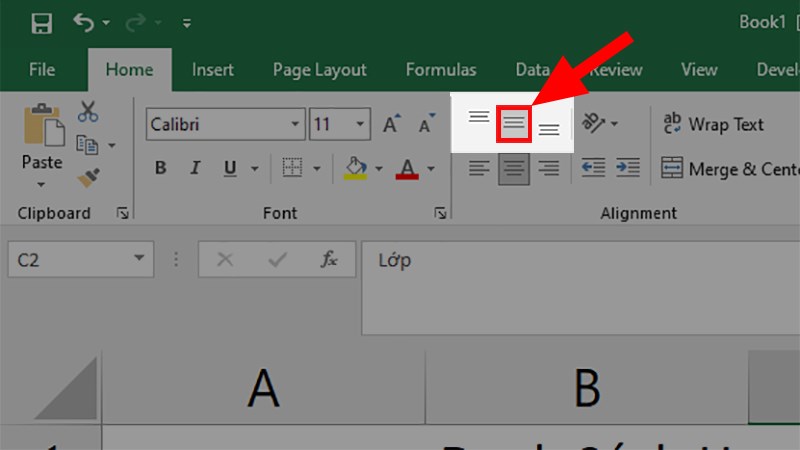Click the Redo arrow icon
The image size is (800, 450).
136,23
